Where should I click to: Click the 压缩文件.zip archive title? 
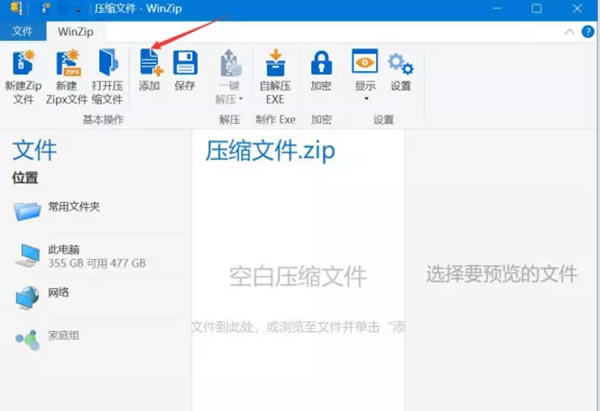click(270, 152)
